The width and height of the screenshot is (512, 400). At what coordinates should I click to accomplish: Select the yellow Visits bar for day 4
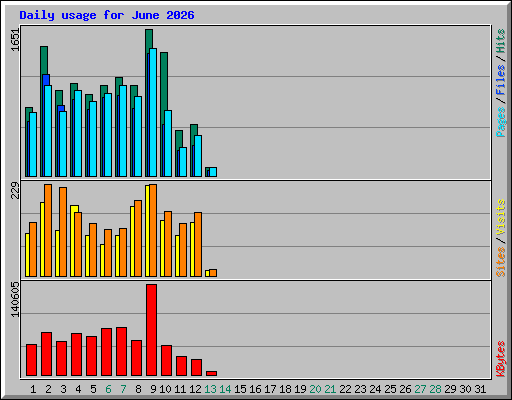click(73, 241)
